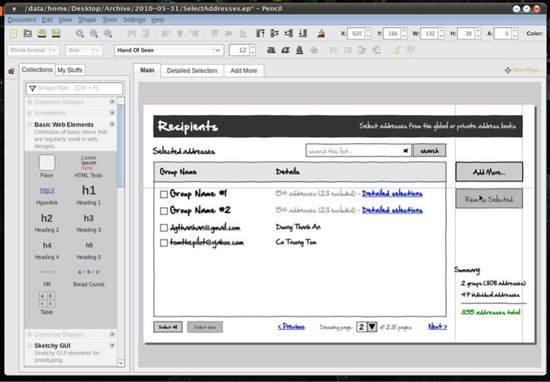Click the bulleted list formatting icon

pyautogui.click(x=334, y=50)
